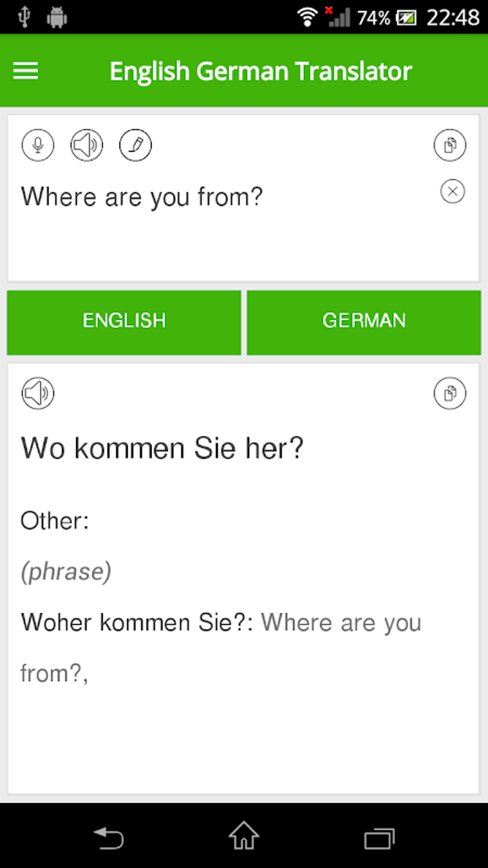Tap the Android back navigation button
488x868 pixels.
109,838
